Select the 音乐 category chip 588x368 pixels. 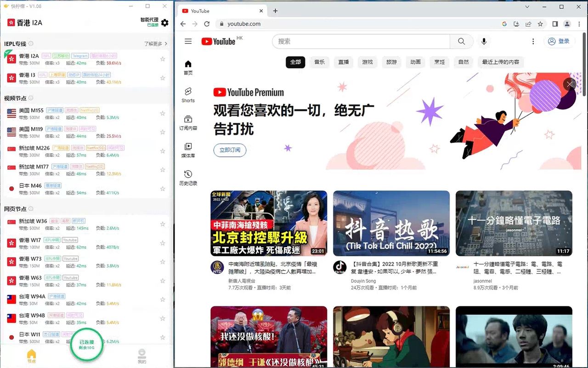point(319,62)
